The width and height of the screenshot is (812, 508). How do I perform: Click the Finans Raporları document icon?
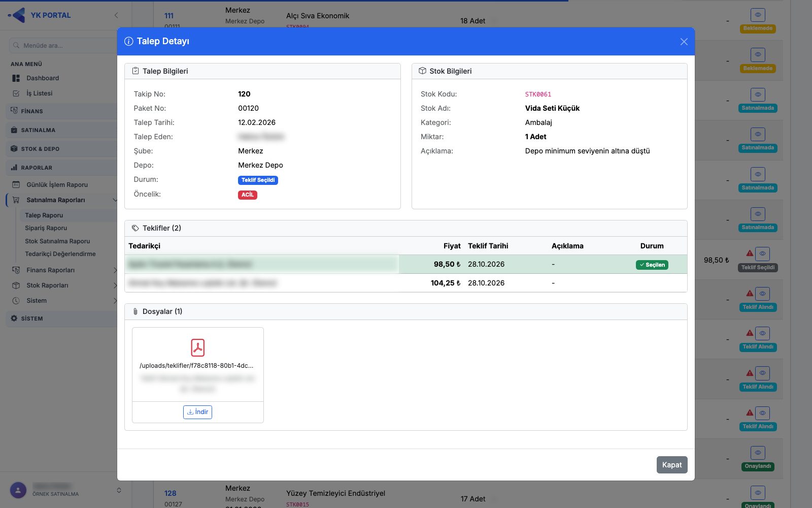click(16, 270)
